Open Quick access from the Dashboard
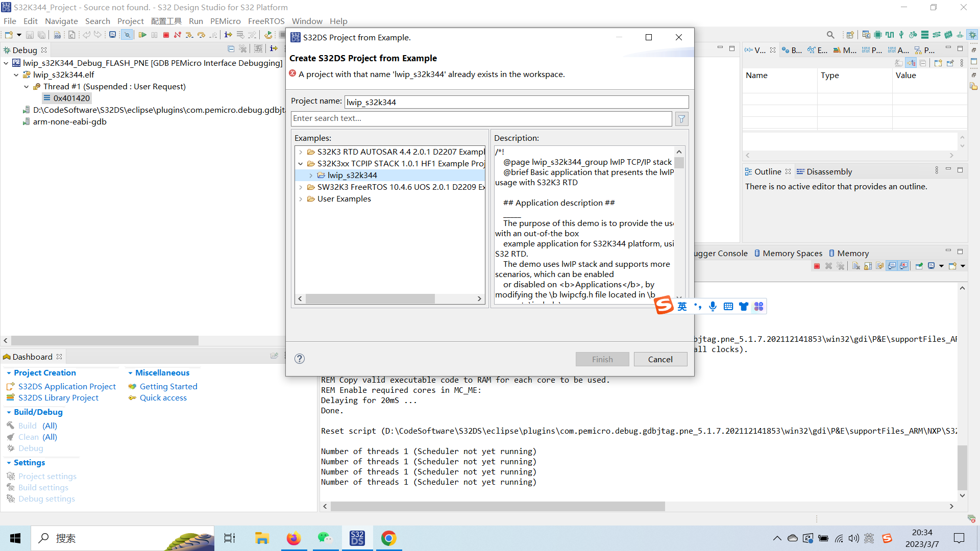 click(163, 397)
